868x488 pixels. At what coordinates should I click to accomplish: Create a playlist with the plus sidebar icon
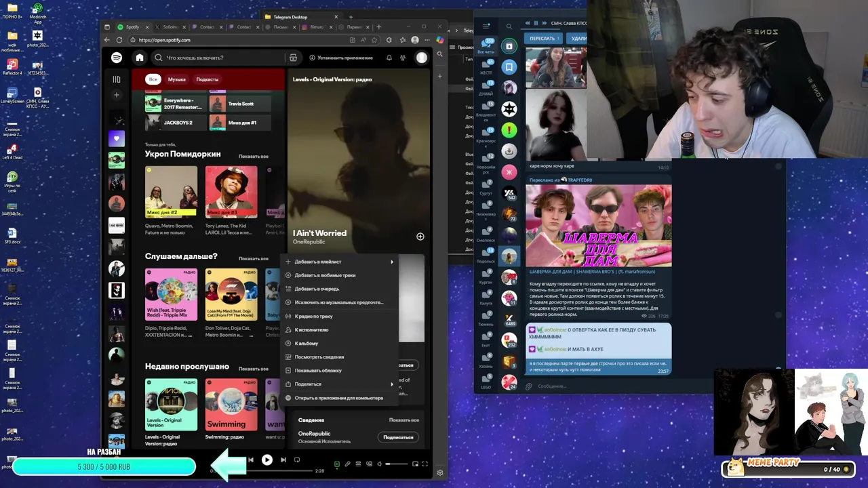pyautogui.click(x=117, y=95)
